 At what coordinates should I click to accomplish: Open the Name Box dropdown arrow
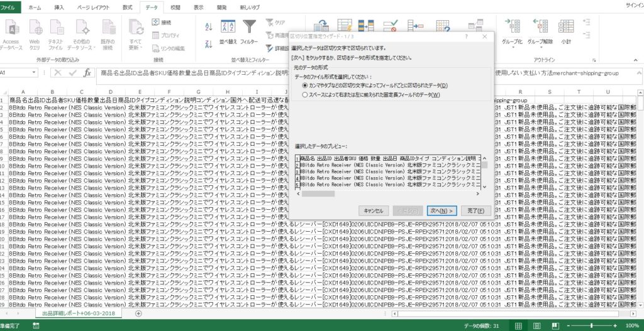point(35,73)
